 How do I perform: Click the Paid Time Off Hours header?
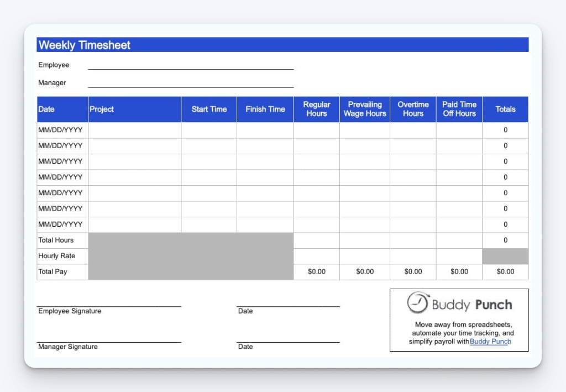click(x=459, y=109)
